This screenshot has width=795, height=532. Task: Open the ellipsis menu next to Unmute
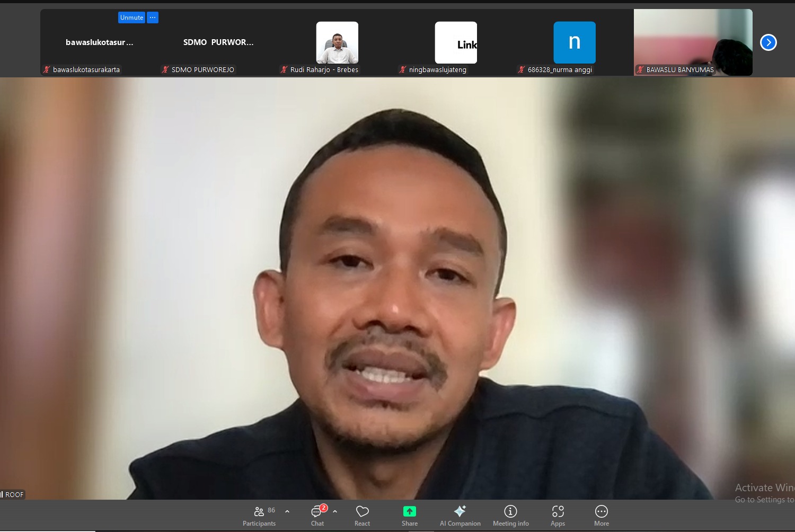pyautogui.click(x=153, y=17)
